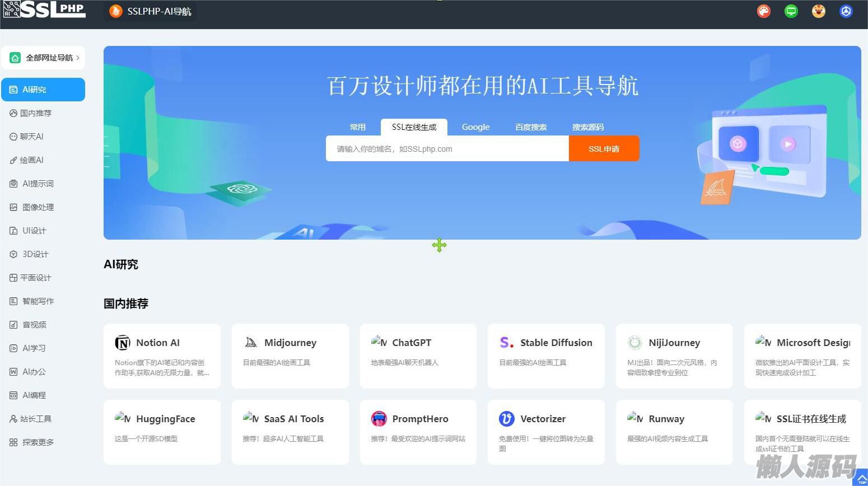This screenshot has height=486, width=868.
Task: Open AI编程 in the sidebar
Action: coord(43,395)
